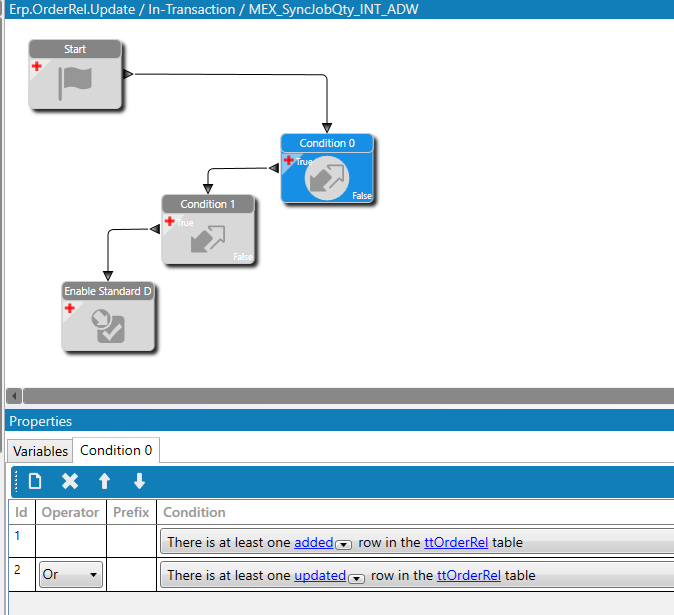Select the Condition 0 arrows icon
Screen dimensions: 674x615
pyautogui.click(x=327, y=178)
